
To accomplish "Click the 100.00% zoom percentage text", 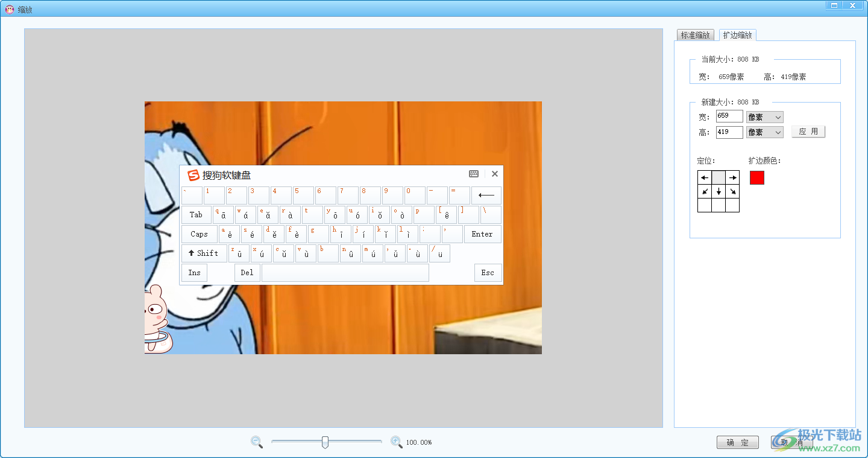I will (x=419, y=442).
